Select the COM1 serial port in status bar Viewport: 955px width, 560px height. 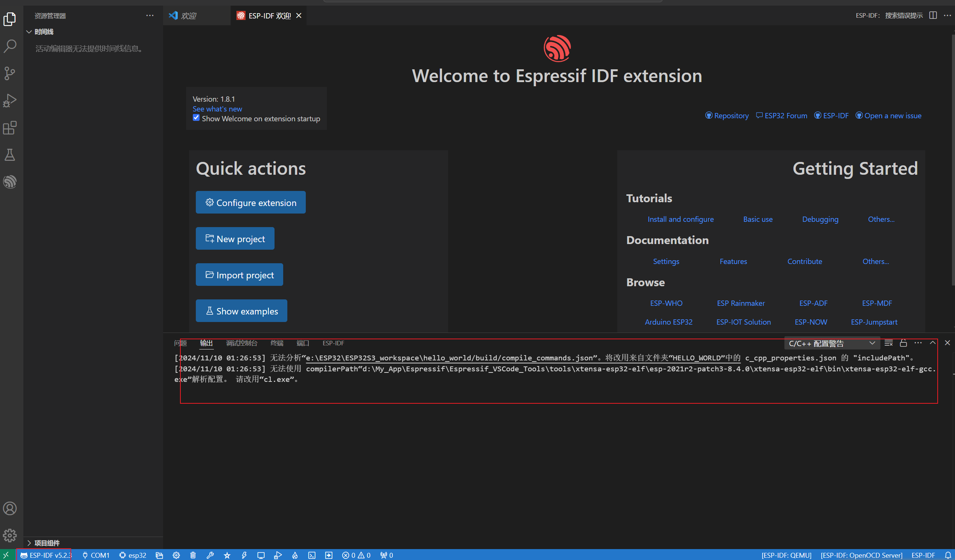96,555
